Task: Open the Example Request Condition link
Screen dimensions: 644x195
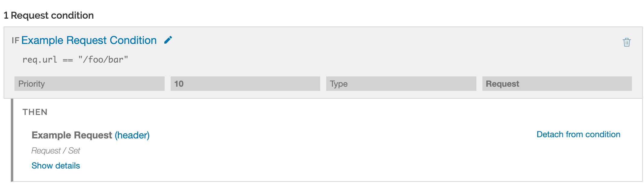Action: pos(89,40)
